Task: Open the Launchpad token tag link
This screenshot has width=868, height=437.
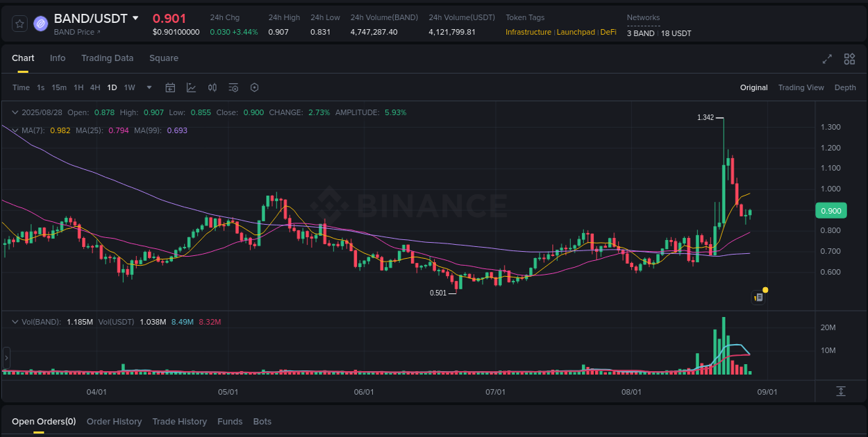Action: tap(576, 32)
